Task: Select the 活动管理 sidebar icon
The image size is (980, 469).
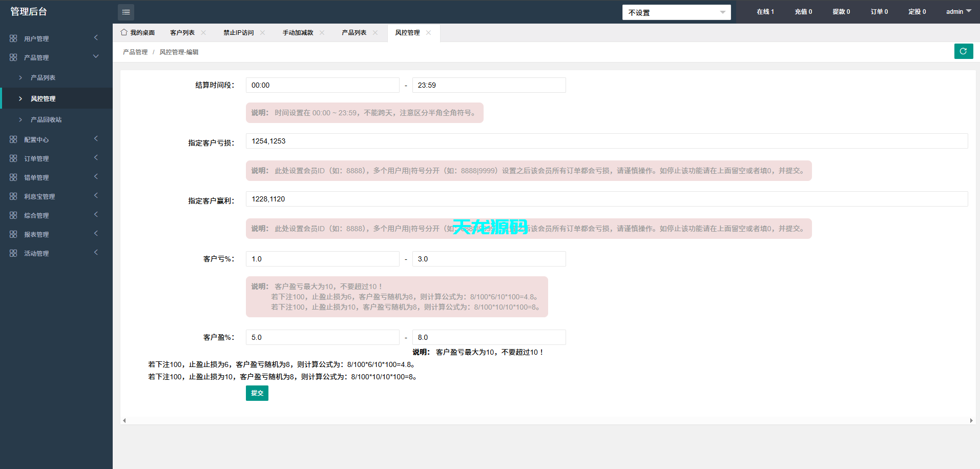Action: click(x=13, y=253)
